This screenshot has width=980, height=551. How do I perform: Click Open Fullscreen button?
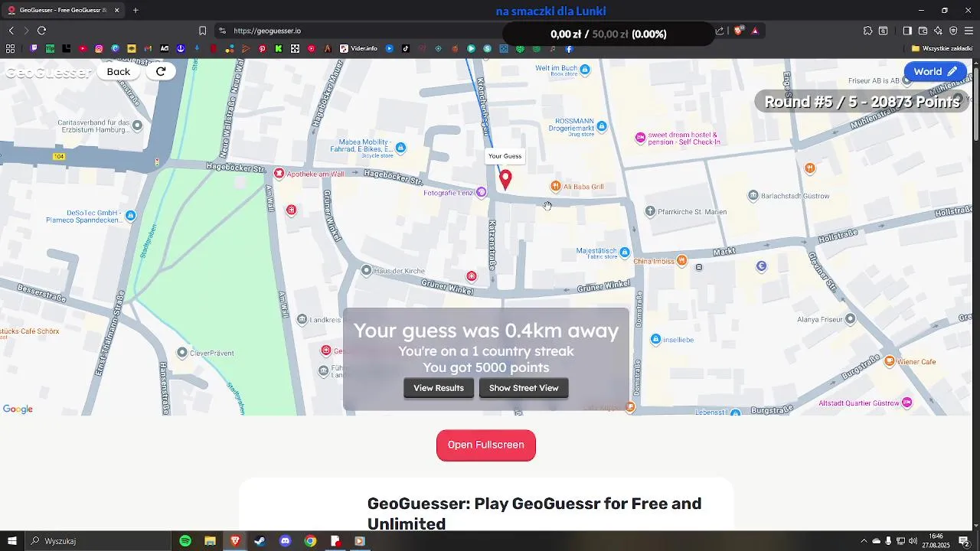[486, 445]
